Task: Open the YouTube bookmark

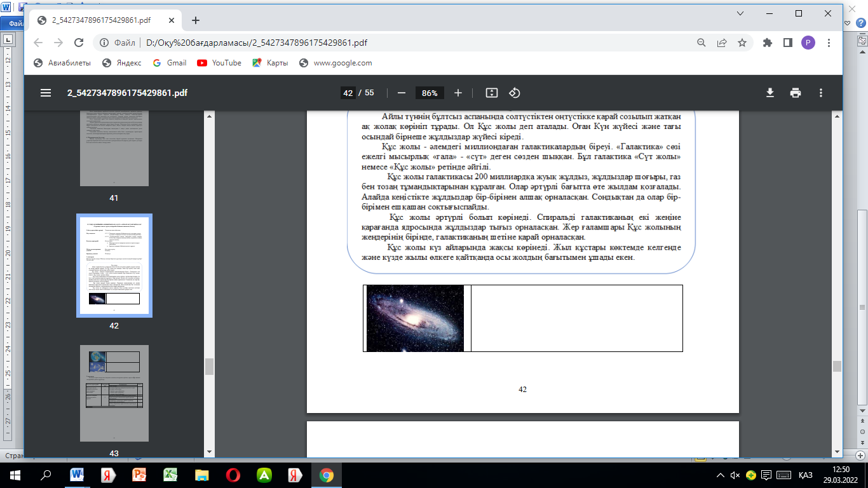Action: [219, 63]
